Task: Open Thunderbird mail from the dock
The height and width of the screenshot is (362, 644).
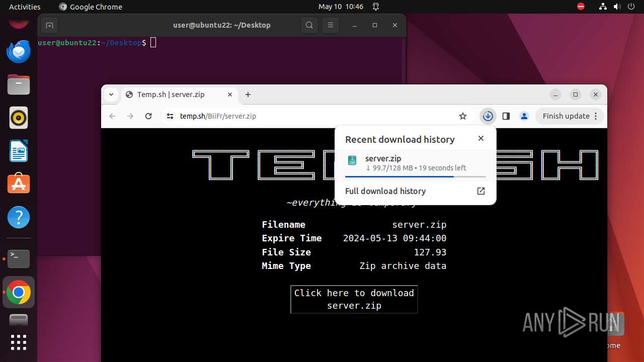Action: (x=19, y=51)
